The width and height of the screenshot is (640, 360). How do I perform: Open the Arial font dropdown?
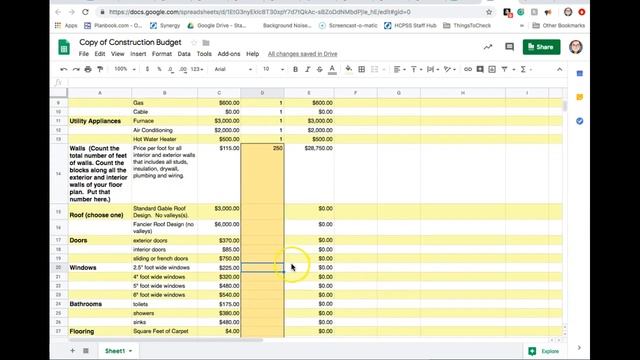[233, 69]
